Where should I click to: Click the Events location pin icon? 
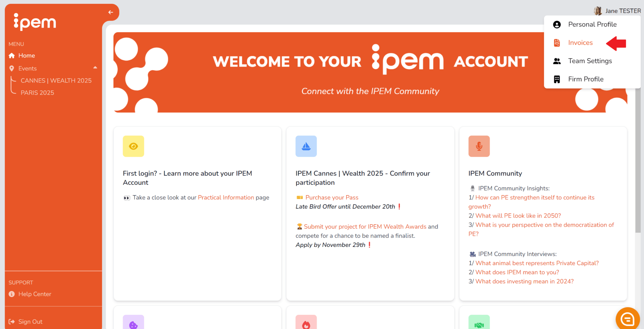point(12,68)
